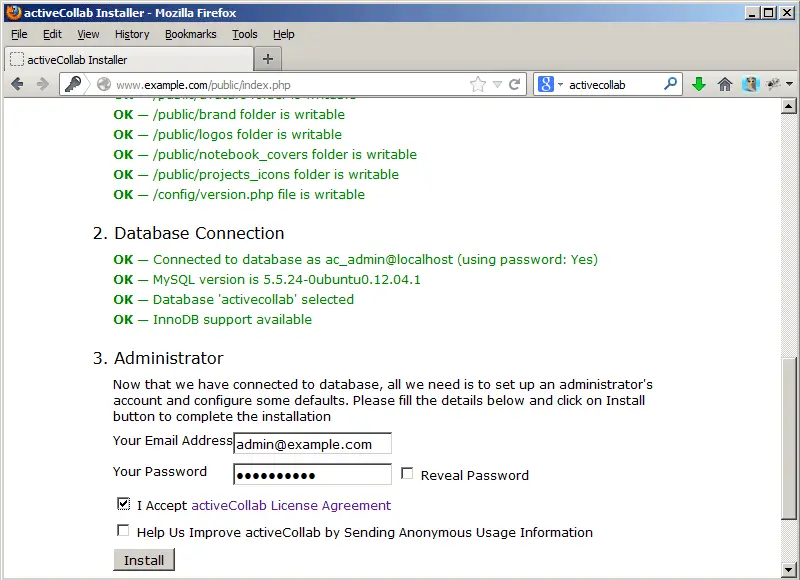Image resolution: width=800 pixels, height=580 pixels.
Task: Open the Edit menu
Action: [x=52, y=34]
